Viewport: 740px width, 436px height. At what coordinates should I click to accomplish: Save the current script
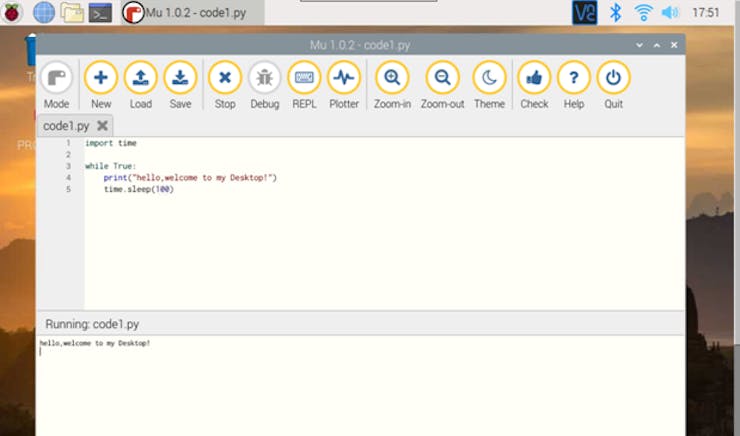point(180,78)
